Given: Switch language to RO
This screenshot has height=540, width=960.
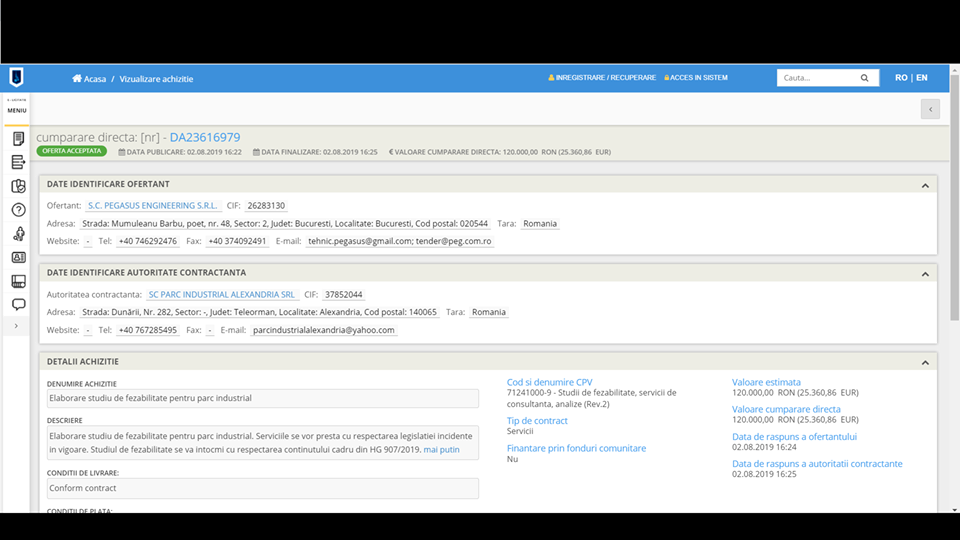Looking at the screenshot, I should coord(901,78).
